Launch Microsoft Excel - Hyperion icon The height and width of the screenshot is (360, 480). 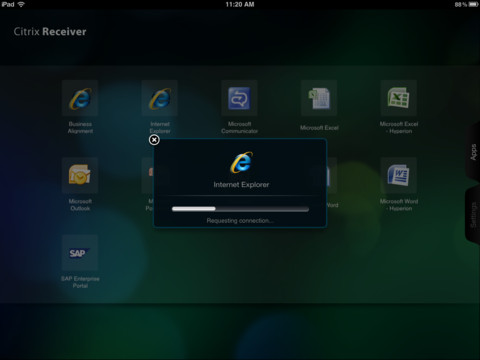399,98
